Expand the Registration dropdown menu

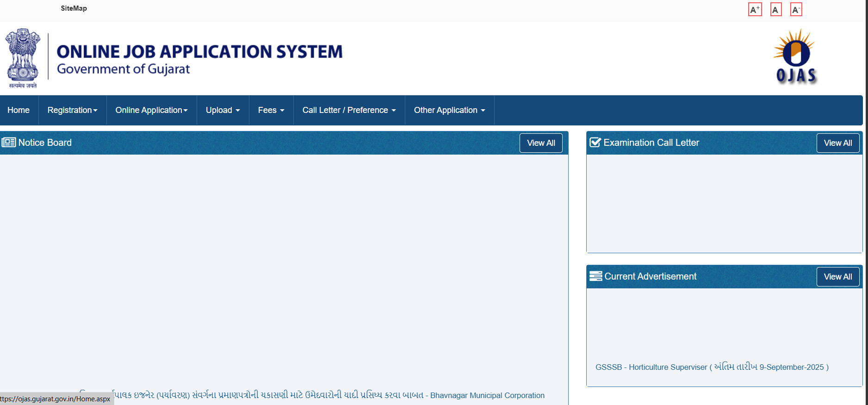pyautogui.click(x=72, y=110)
